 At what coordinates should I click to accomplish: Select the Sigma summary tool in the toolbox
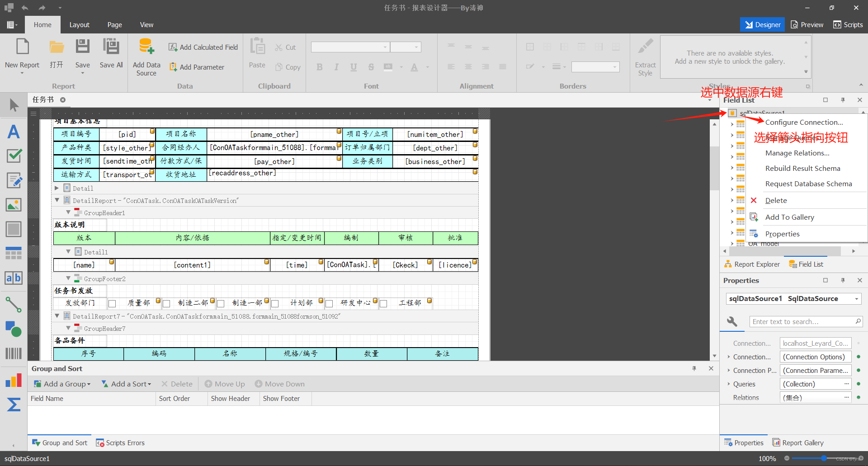click(14, 404)
